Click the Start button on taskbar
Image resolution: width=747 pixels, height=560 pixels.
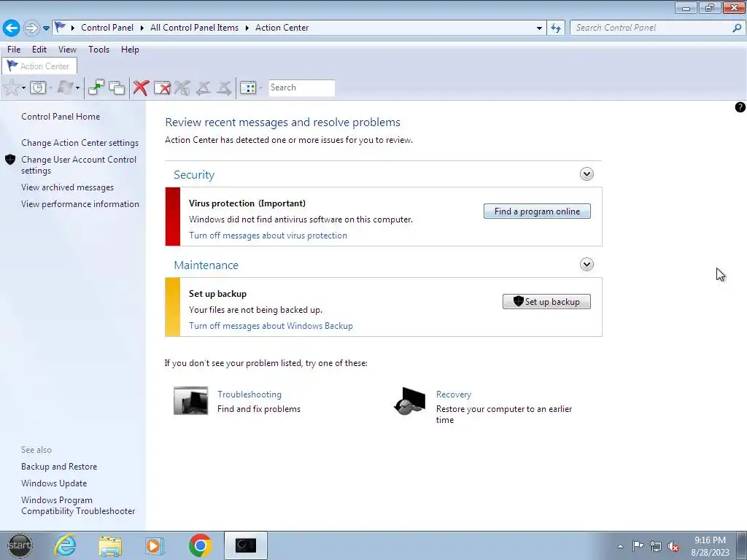[x=20, y=545]
